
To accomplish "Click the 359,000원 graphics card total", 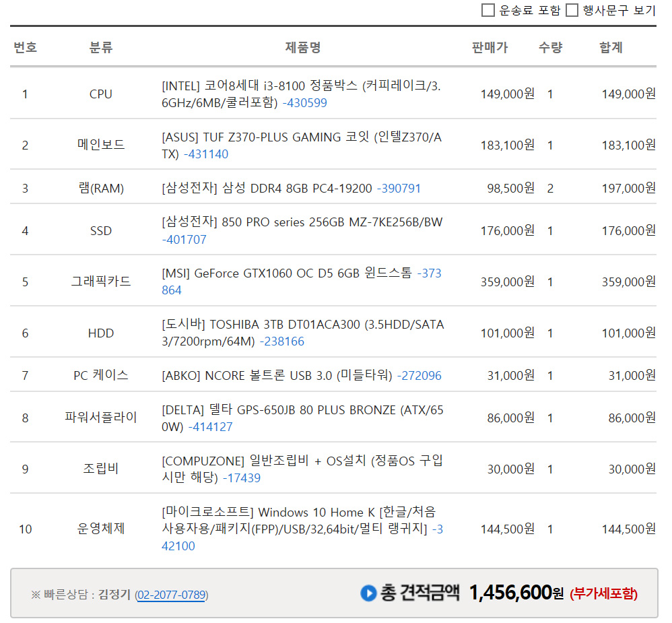I will click(x=629, y=282).
